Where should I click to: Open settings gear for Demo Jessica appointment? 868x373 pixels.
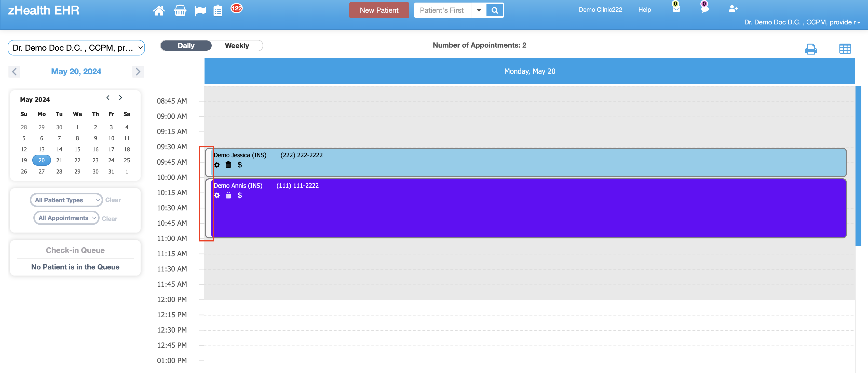pyautogui.click(x=217, y=165)
